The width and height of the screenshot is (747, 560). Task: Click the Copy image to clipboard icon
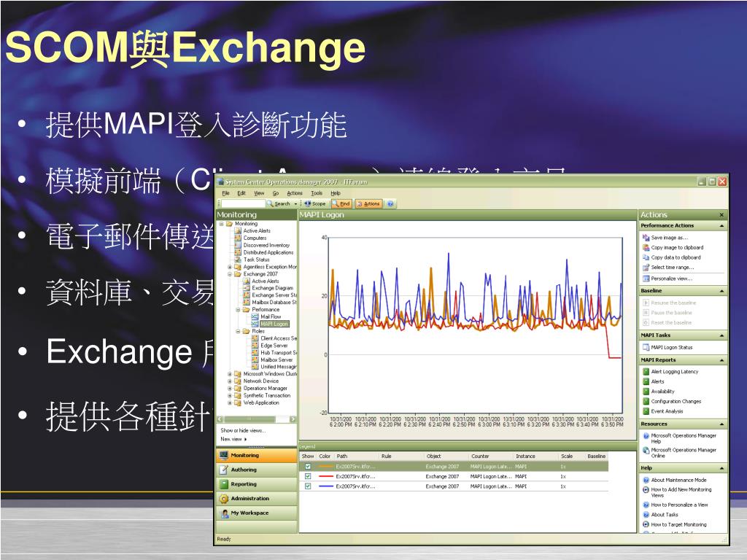(x=646, y=247)
